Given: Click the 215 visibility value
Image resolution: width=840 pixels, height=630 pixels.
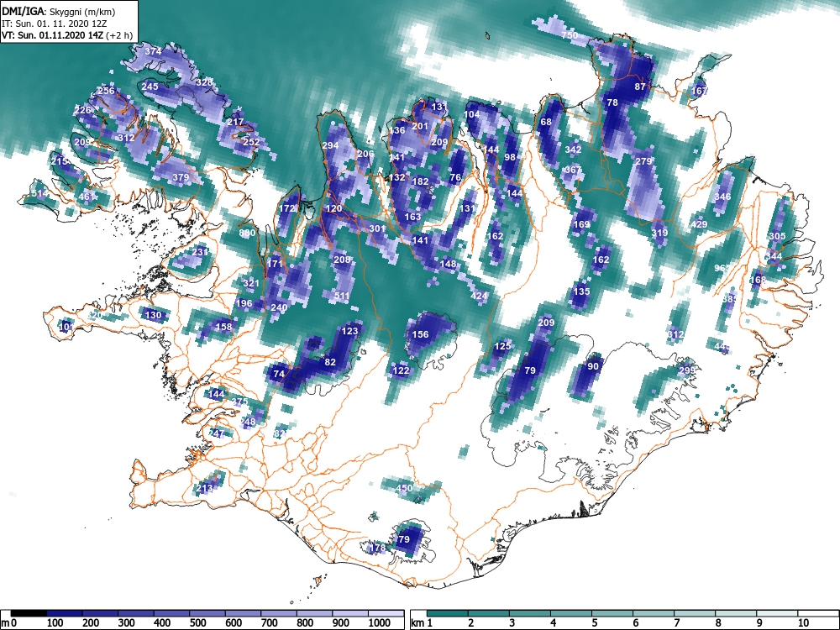Looking at the screenshot, I should tap(59, 161).
